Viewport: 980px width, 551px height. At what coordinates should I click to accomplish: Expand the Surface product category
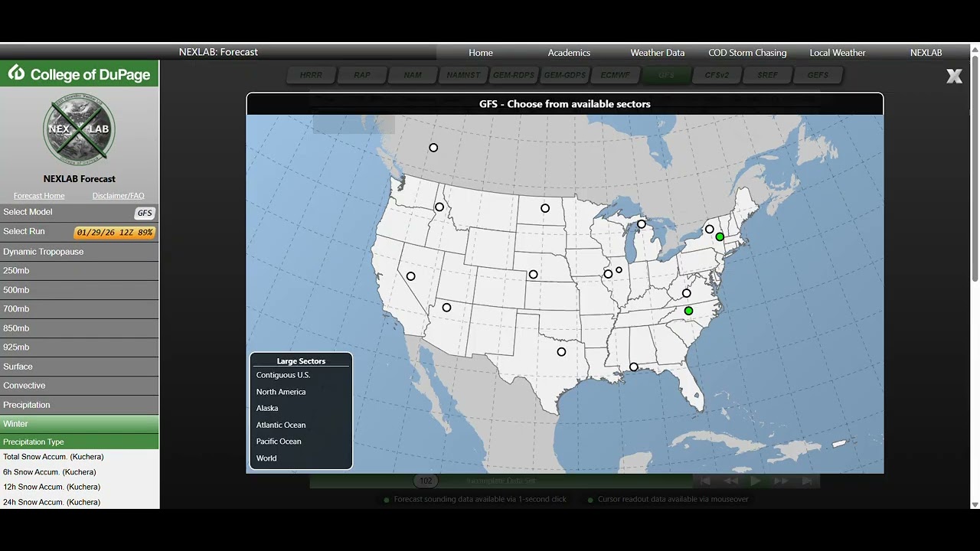click(80, 367)
